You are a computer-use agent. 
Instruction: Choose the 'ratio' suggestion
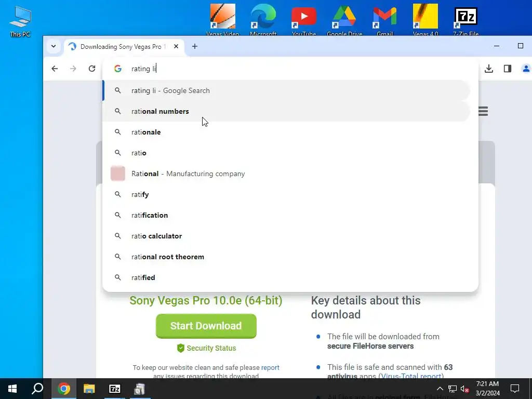287,153
